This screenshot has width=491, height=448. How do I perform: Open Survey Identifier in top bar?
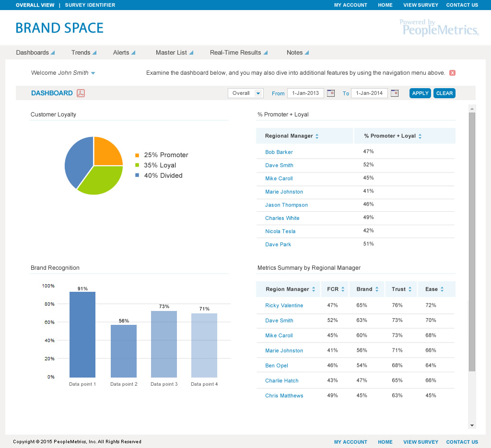(90, 5)
